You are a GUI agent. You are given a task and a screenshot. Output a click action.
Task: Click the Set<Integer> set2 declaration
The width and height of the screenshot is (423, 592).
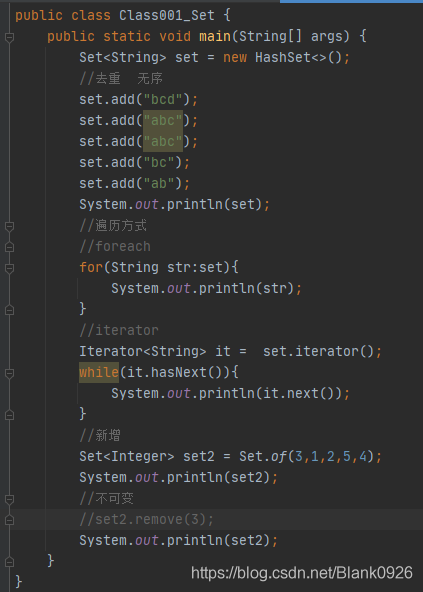[147, 457]
